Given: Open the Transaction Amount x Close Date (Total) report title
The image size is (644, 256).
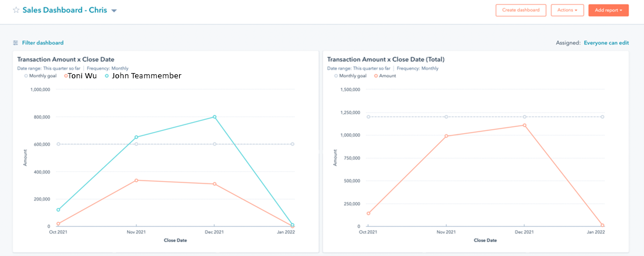Looking at the screenshot, I should [386, 60].
